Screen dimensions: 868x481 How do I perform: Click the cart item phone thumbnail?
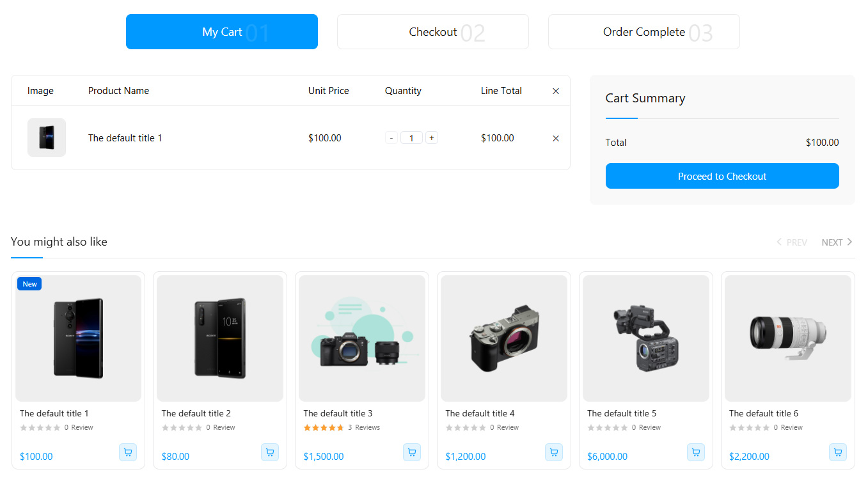point(47,138)
